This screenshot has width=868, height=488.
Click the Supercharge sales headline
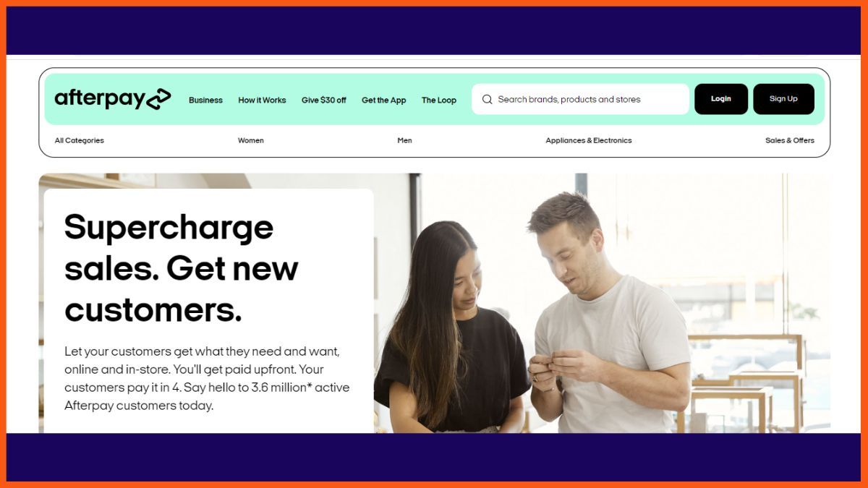click(x=181, y=269)
